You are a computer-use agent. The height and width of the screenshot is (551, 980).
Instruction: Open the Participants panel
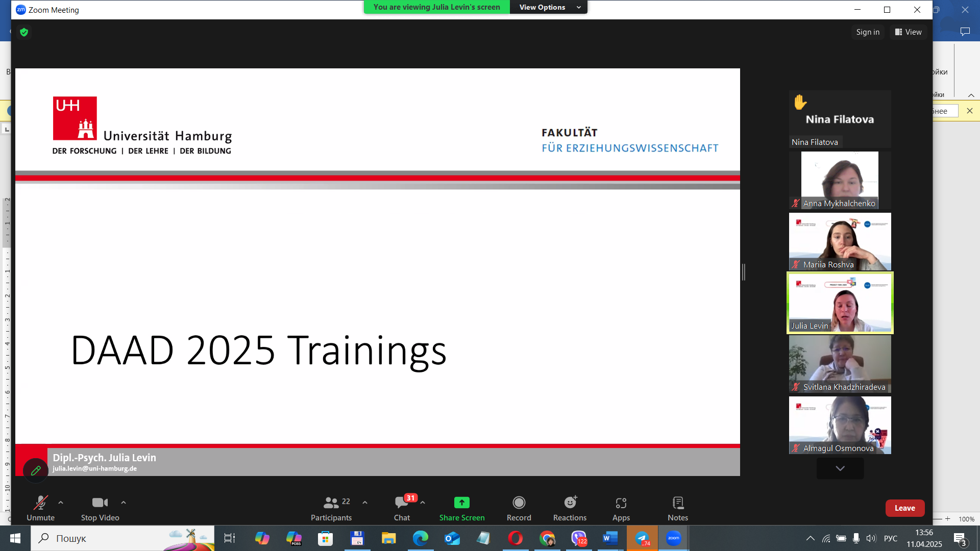tap(331, 508)
